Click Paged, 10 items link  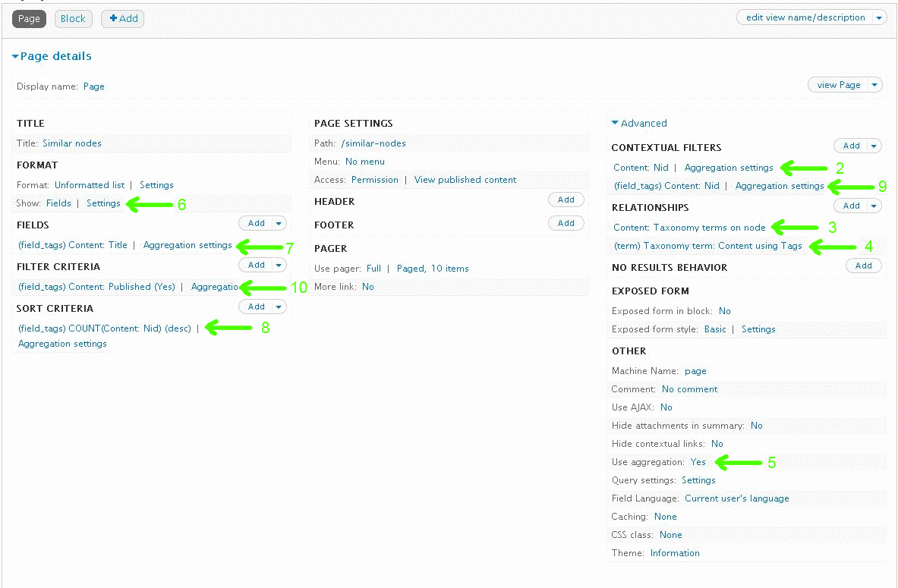[x=433, y=269]
